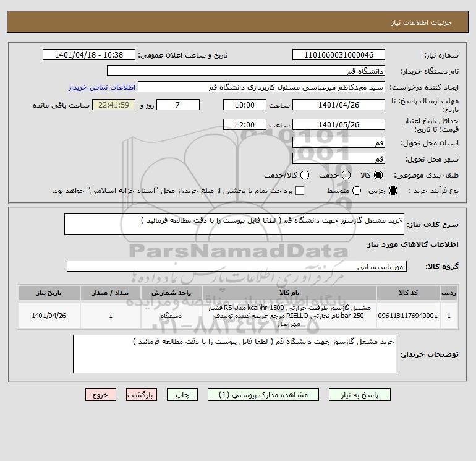Click the طبقه بندی موضوعی label

tap(426, 175)
